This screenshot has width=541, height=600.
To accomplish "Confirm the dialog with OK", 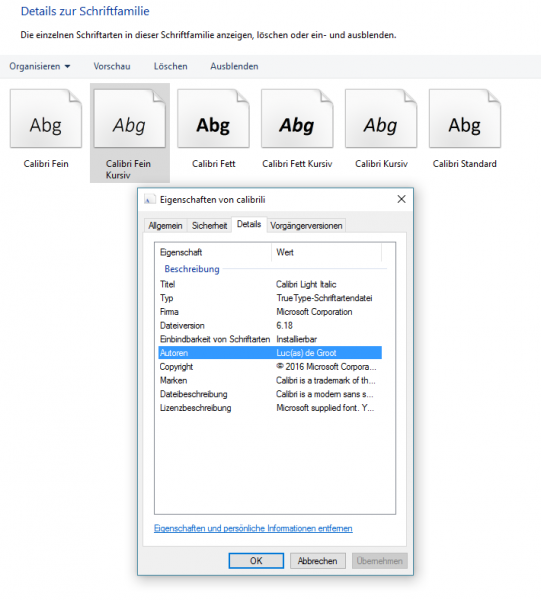I will [256, 561].
